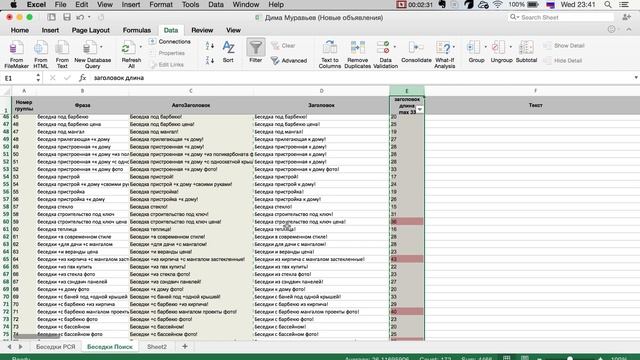Image resolution: width=640 pixels, height=360 pixels.
Task: Click Edit Links in the ribbon
Action: [x=167, y=64]
